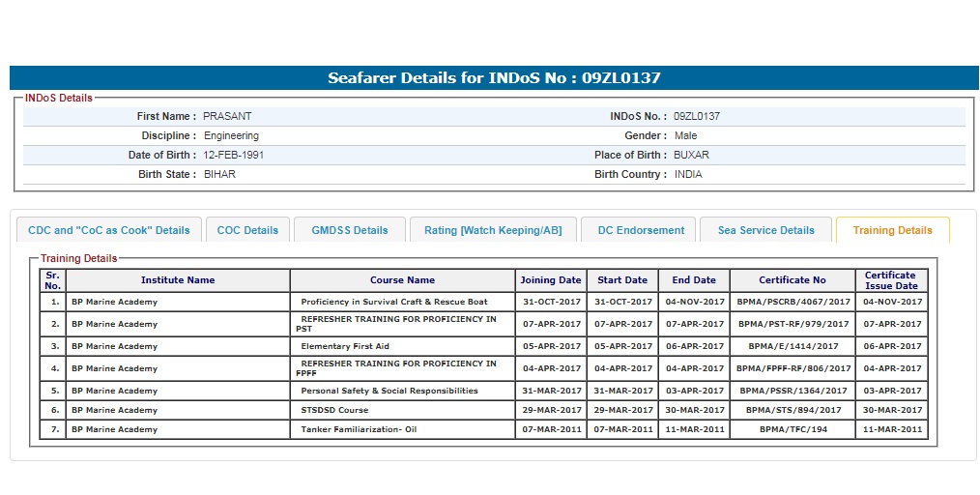Select the Training Details tab
Screen dimensions: 980x495
(x=892, y=230)
